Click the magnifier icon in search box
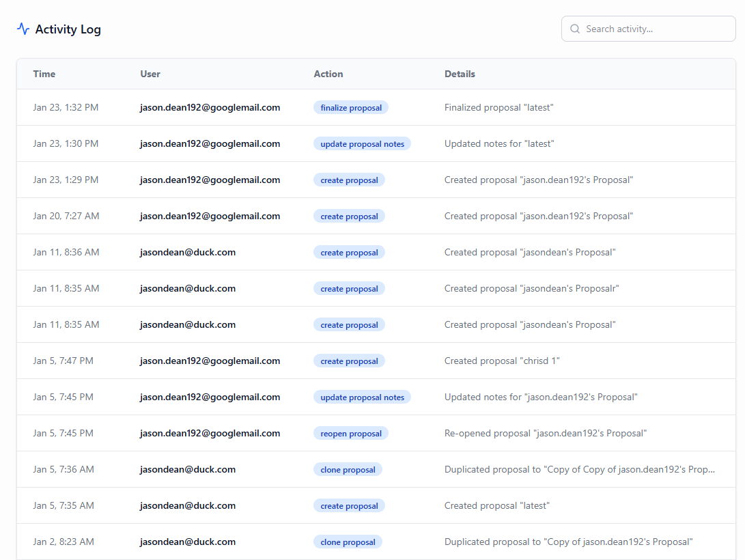Screen dimensions: 745x560 (x=575, y=29)
